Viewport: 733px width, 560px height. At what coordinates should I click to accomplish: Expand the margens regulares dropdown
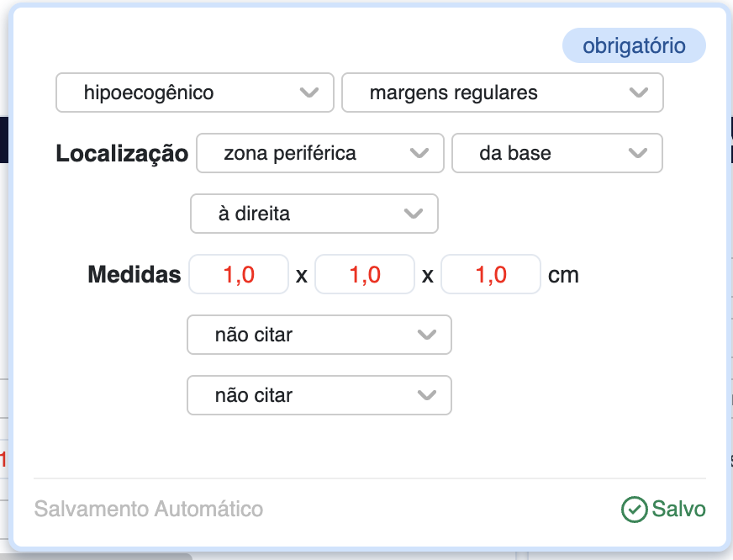[x=502, y=92]
